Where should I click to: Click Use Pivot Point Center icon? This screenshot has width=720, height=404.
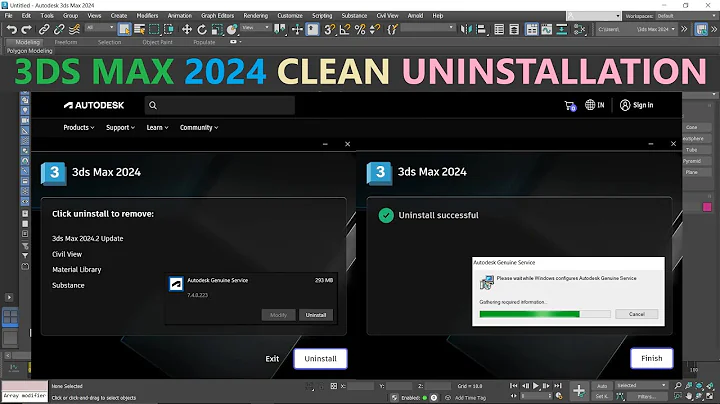(x=279, y=29)
